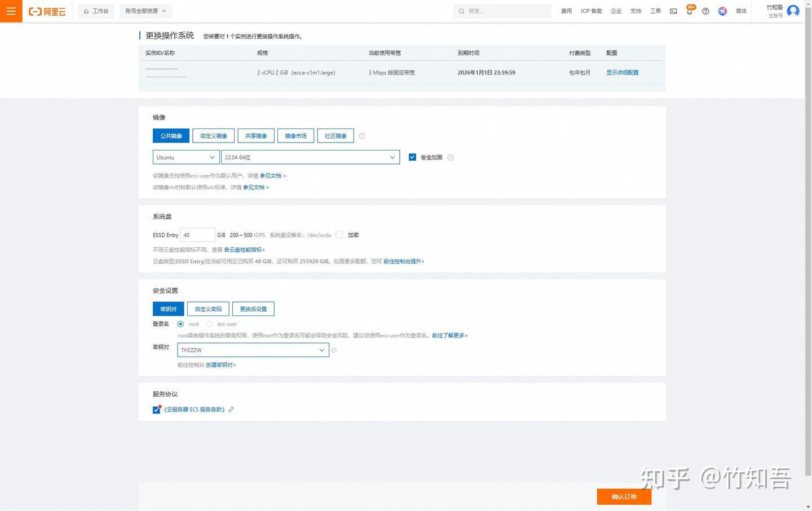Open the Cloud Shell terminal icon
The image size is (812, 511).
[673, 11]
